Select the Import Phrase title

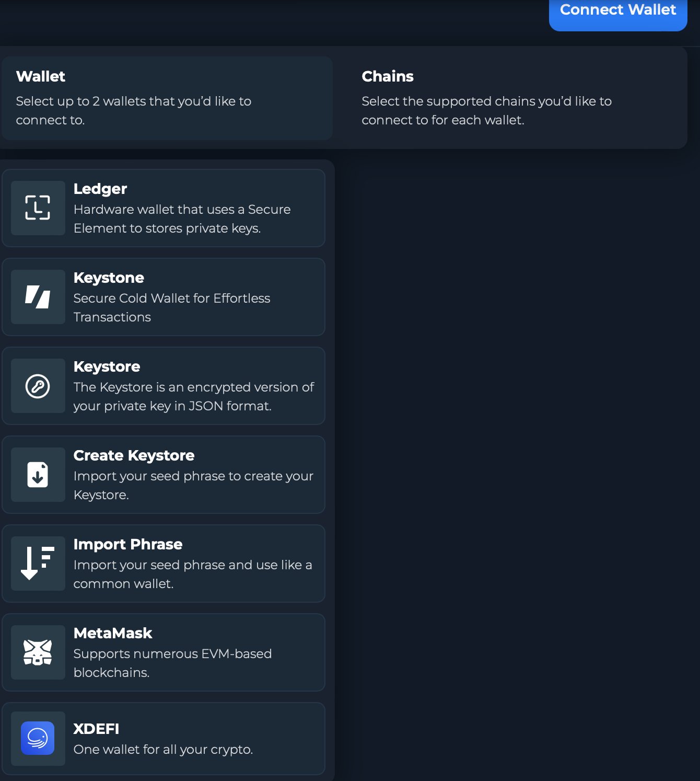tap(128, 544)
